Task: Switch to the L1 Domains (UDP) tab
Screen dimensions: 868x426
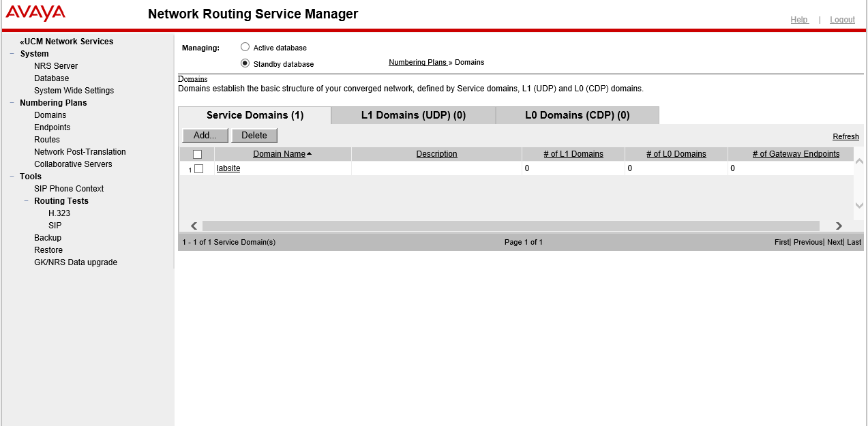Action: point(413,115)
